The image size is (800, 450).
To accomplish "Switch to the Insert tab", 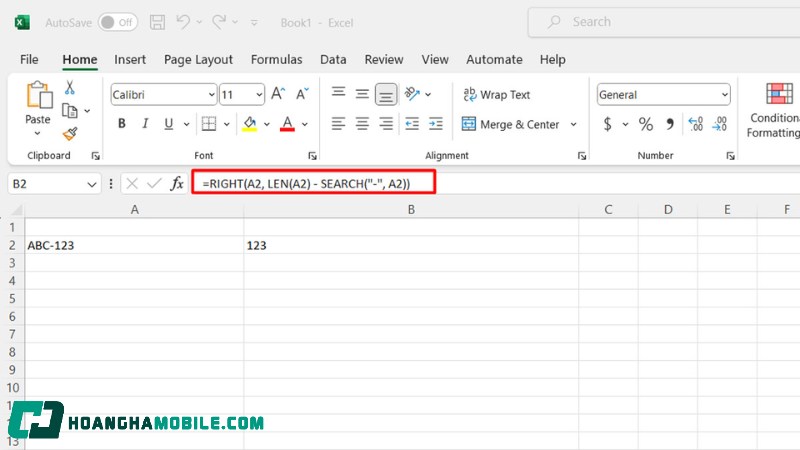I will (x=130, y=60).
